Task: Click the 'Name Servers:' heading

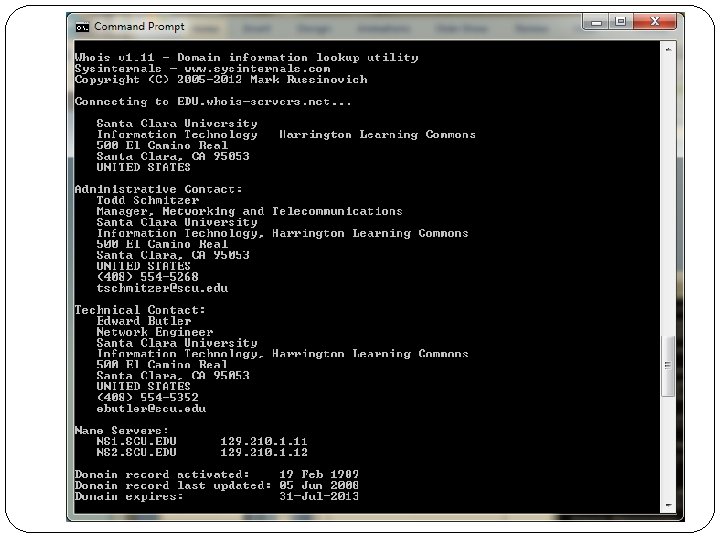Action: click(x=122, y=430)
